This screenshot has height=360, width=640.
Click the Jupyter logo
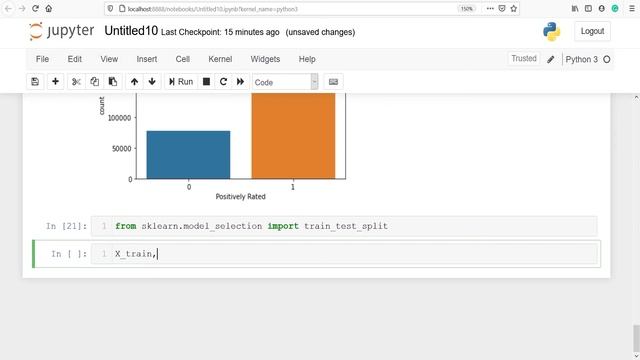coord(62,31)
